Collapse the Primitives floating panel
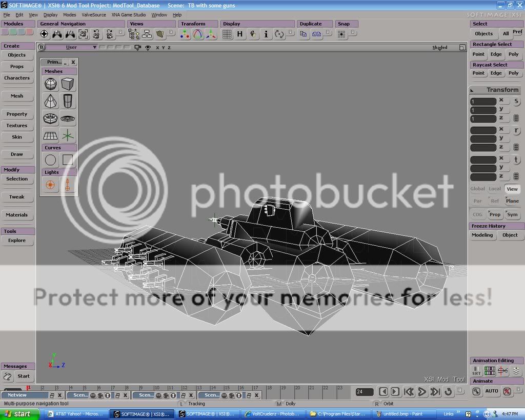This screenshot has height=420, width=525. pyautogui.click(x=65, y=62)
